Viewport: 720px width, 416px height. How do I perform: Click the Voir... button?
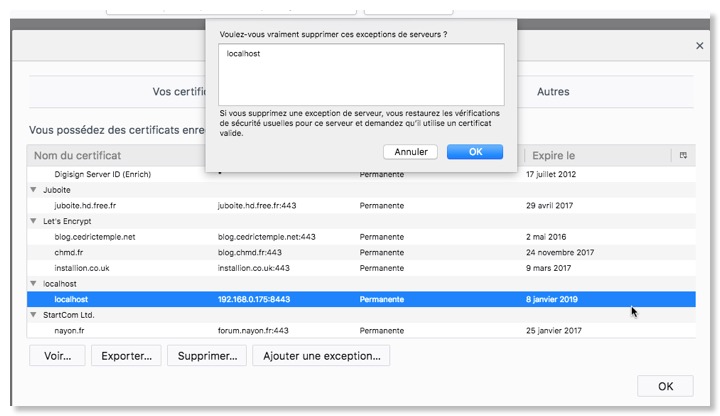point(57,356)
